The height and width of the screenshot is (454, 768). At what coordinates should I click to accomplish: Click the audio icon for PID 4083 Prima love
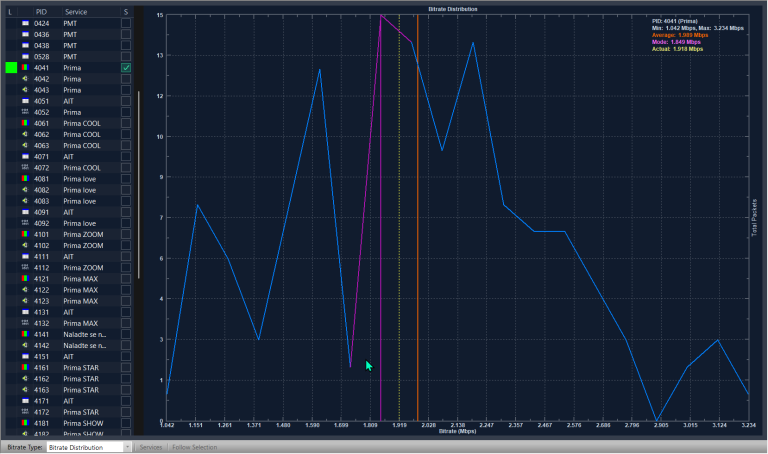[25, 201]
